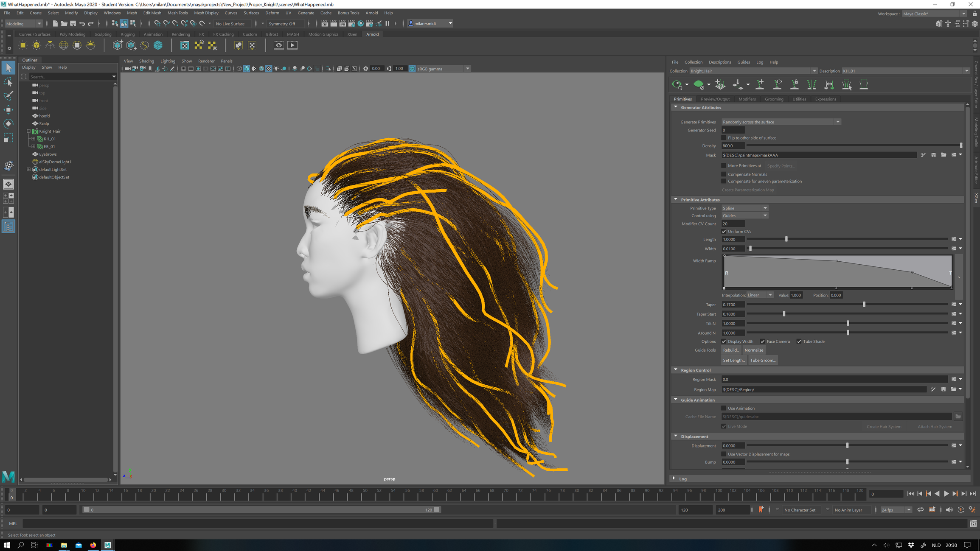Click the undo arrow icon in status line
The width and height of the screenshot is (980, 551).
click(82, 24)
